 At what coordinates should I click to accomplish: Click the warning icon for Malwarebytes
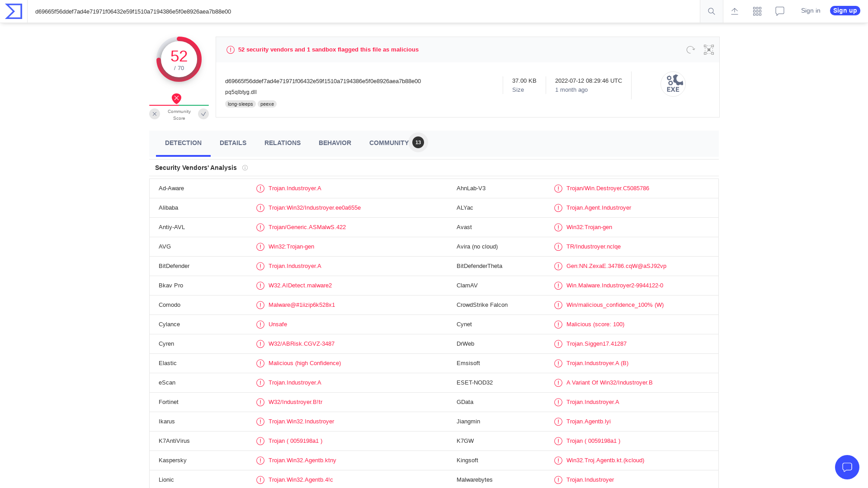coord(558,480)
